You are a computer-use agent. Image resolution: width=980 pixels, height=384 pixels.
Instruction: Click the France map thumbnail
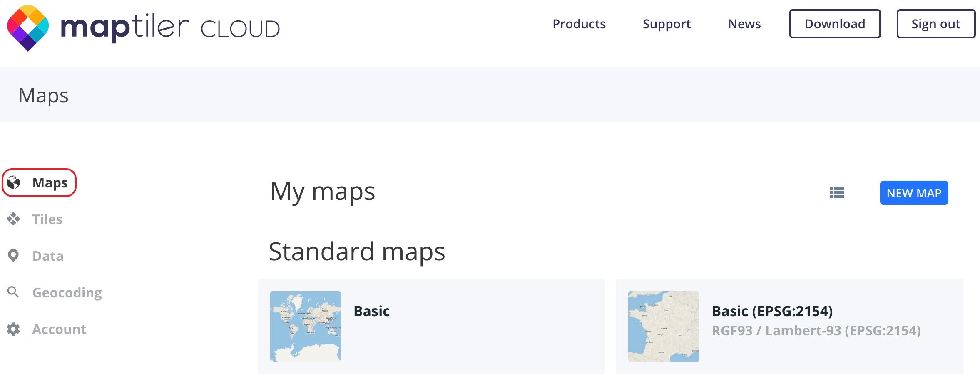point(663,326)
